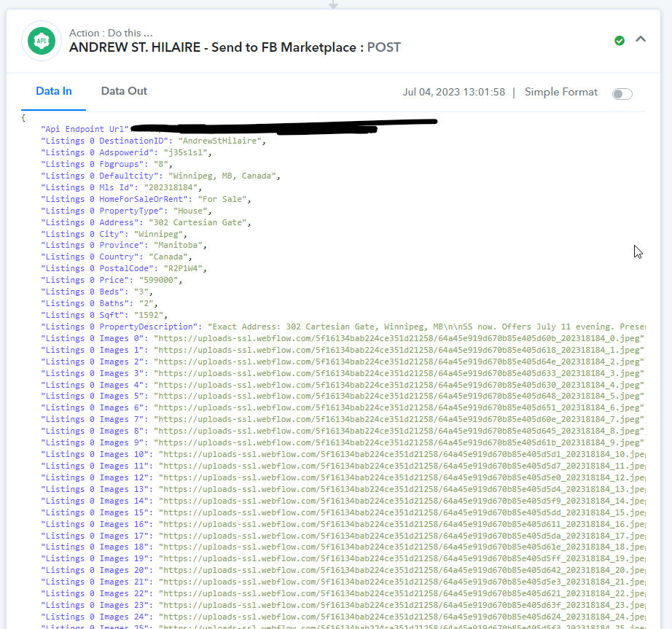Click the Address value 302 Cartesian Gate
Screen dimensions: 672x629
[198, 222]
